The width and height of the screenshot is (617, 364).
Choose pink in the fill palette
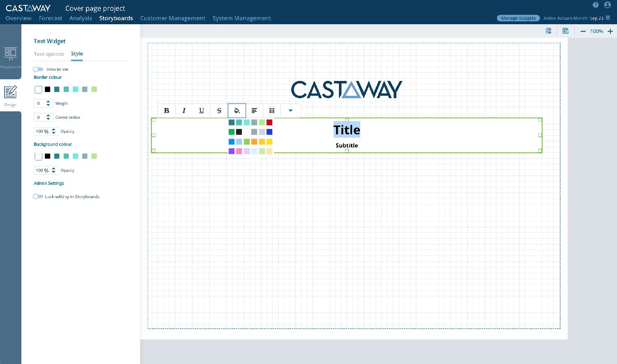coord(239,151)
